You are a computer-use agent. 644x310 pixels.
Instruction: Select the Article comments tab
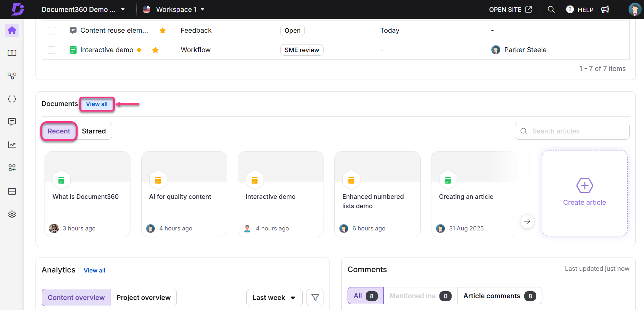pos(500,296)
